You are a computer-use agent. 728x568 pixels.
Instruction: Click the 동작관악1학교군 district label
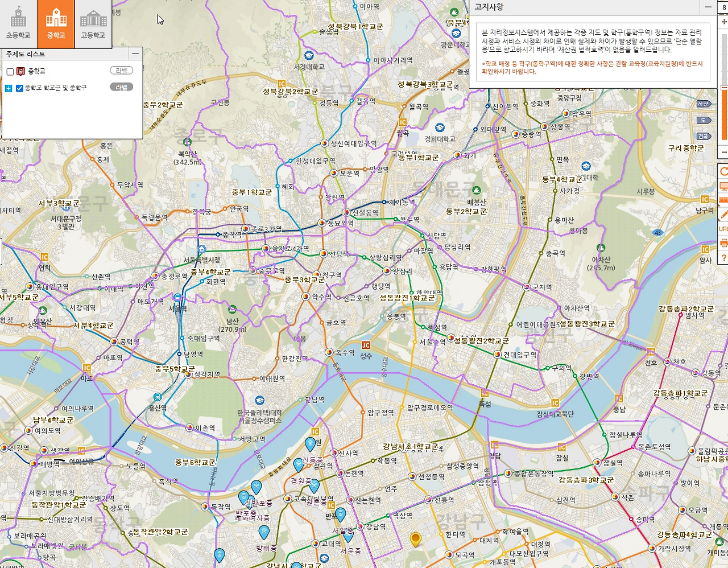(x=59, y=505)
